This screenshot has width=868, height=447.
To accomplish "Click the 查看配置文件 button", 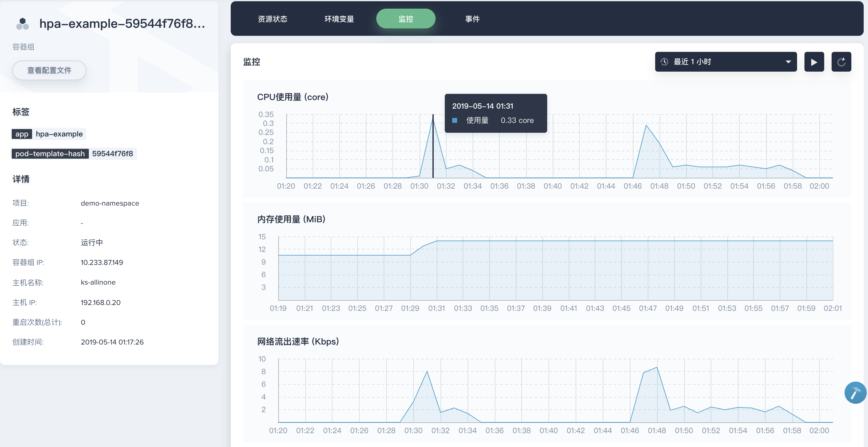I will 49,70.
